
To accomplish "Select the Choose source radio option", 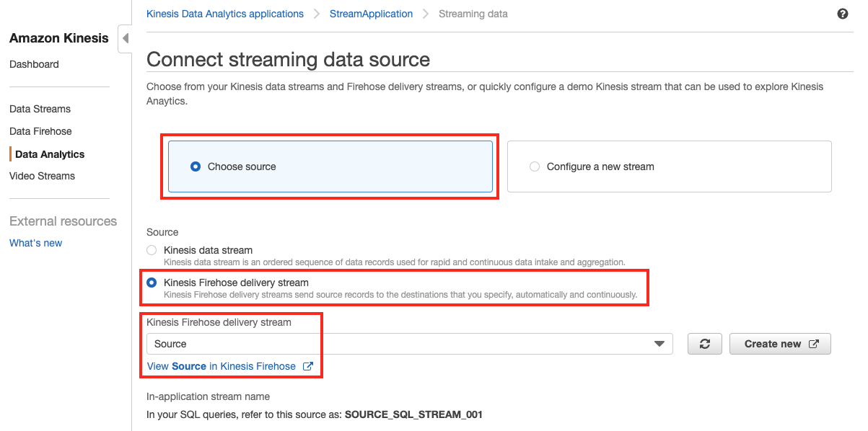I will coord(196,166).
